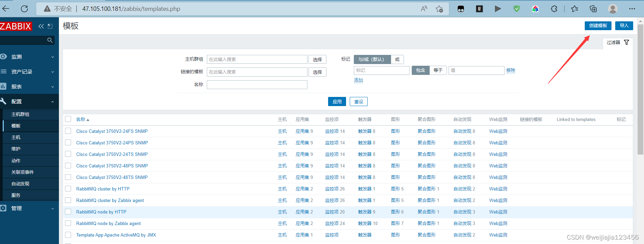Check the Cisco Catalyst 3750V2-24FS SNMP checkbox
Image resolution: width=644 pixels, height=244 pixels.
[68, 131]
